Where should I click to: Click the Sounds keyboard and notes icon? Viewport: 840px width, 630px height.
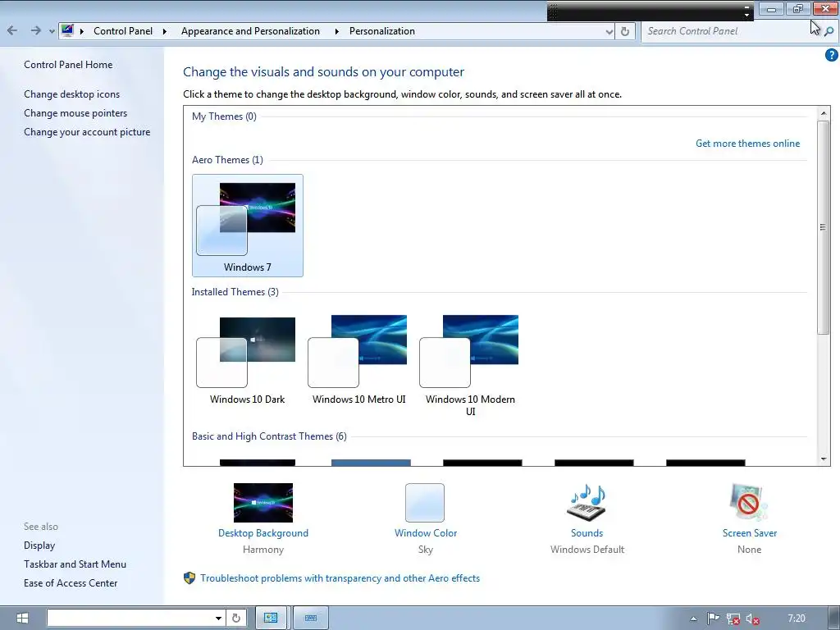[587, 503]
